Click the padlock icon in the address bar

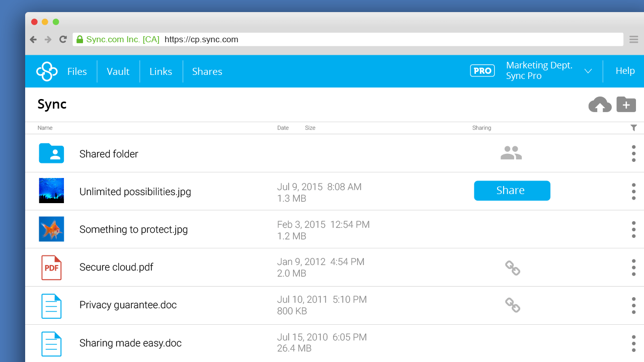79,39
